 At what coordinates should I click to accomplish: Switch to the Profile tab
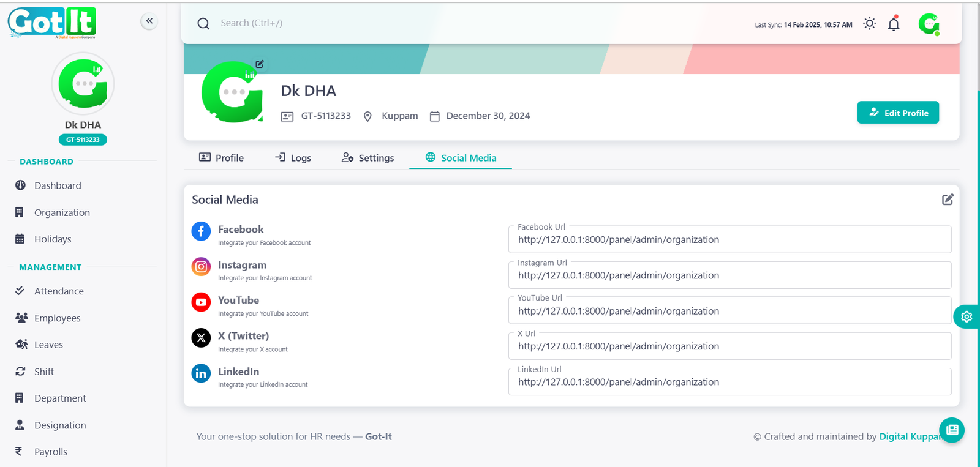221,158
